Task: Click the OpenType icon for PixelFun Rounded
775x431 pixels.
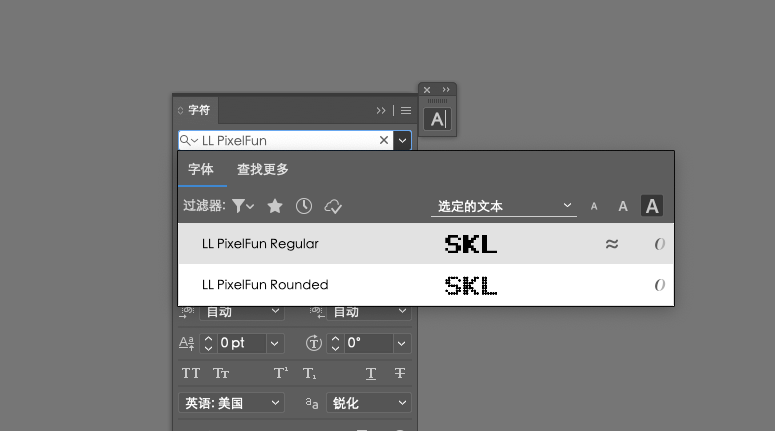Action: point(659,285)
